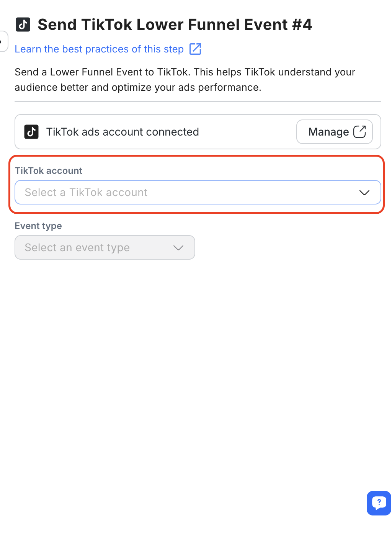Click the TikTok logo in the connected account card
The width and height of the screenshot is (392, 553).
pyautogui.click(x=31, y=132)
